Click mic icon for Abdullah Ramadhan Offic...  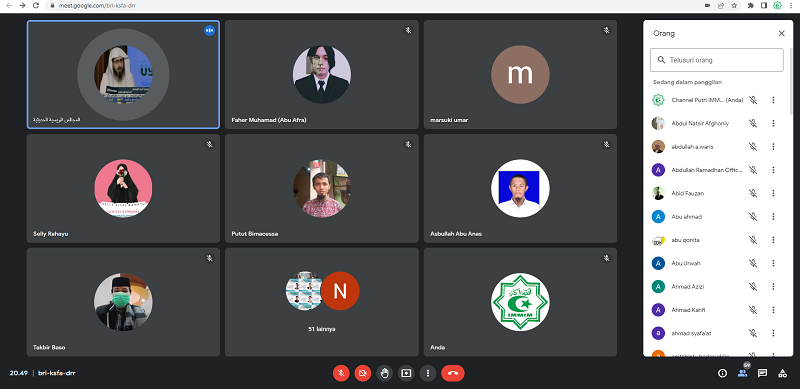pyautogui.click(x=753, y=170)
